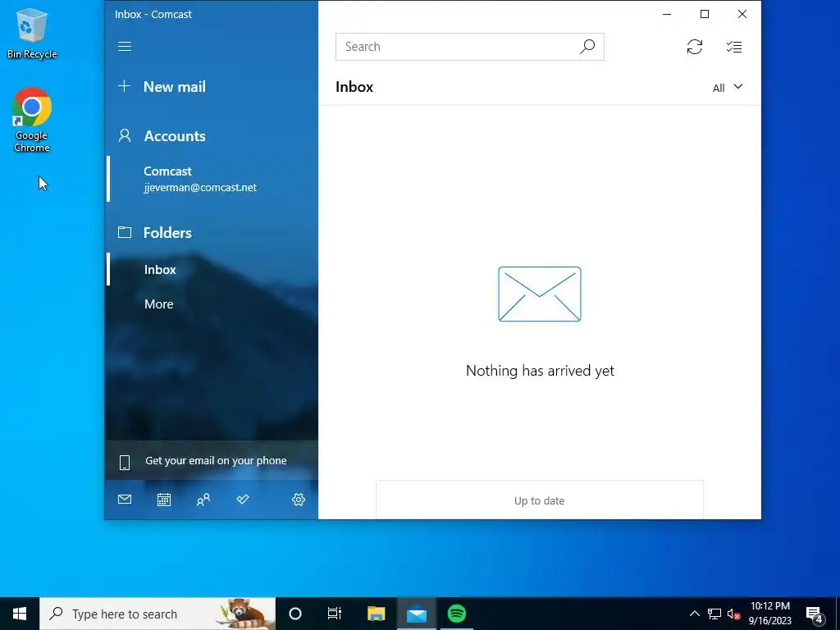Screen dimensions: 840x630
Task: Click the search magnifier icon
Action: [587, 47]
